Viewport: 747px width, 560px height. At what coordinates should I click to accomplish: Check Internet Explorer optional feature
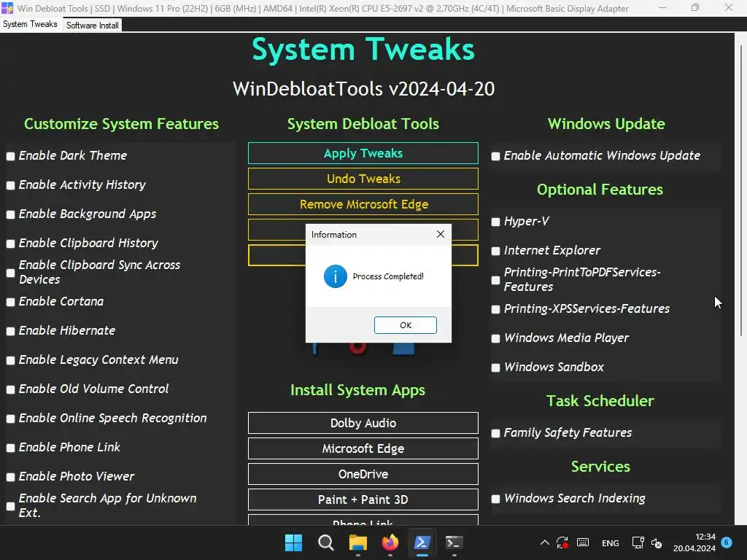[495, 251]
